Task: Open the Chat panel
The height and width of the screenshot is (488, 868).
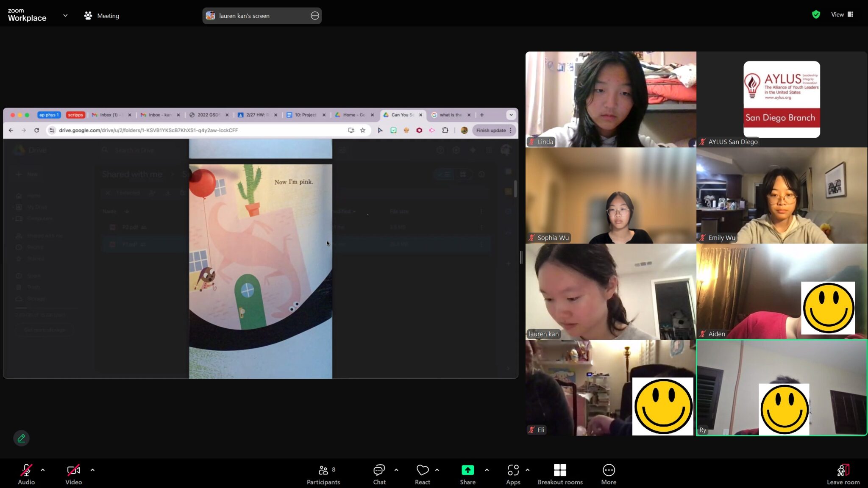Action: [x=379, y=474]
